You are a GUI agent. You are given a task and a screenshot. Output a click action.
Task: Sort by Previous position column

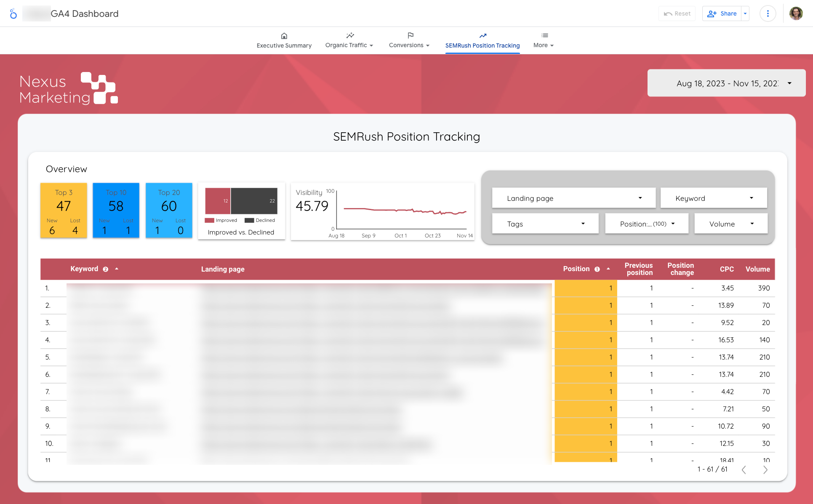639,269
